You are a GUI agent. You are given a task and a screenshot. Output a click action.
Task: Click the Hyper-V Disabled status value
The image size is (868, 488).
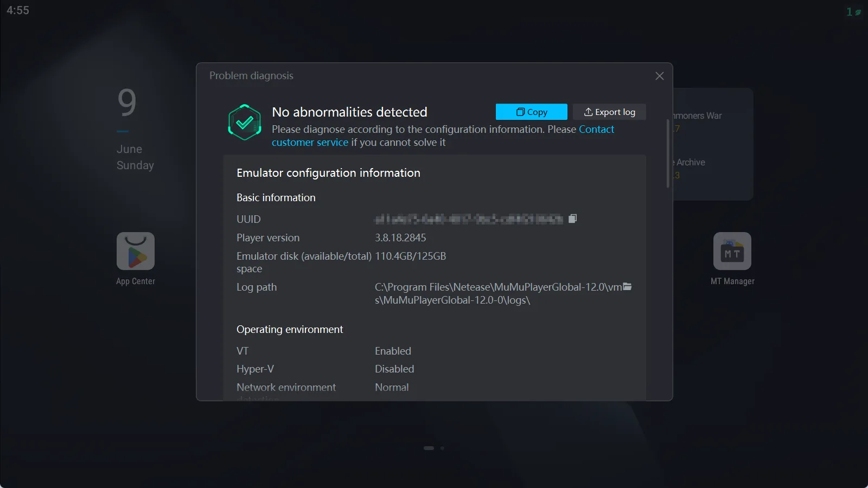point(394,369)
